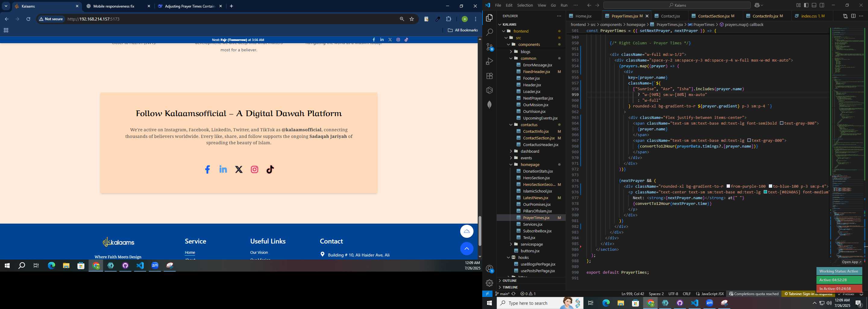Viewport: 868px width, 309px height.
Task: Click the bookmark star in Chrome address bar
Action: tap(412, 19)
